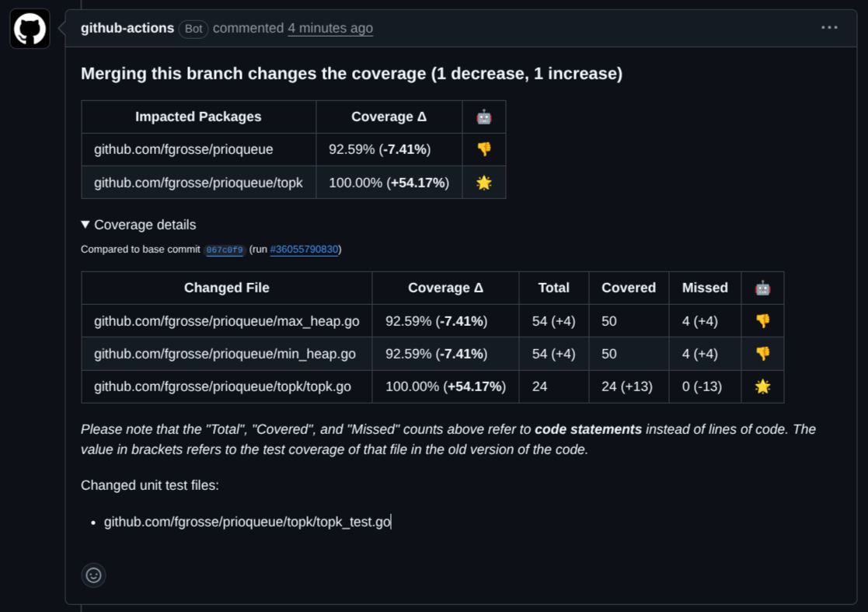The image size is (868, 612).
Task: Click the thumbs-down emoji in max_heap.go row
Action: coord(762,321)
